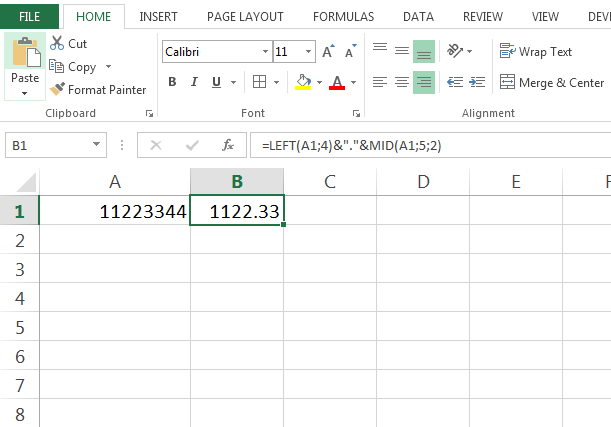
Task: Expand the Name Box dropdown
Action: tap(96, 145)
